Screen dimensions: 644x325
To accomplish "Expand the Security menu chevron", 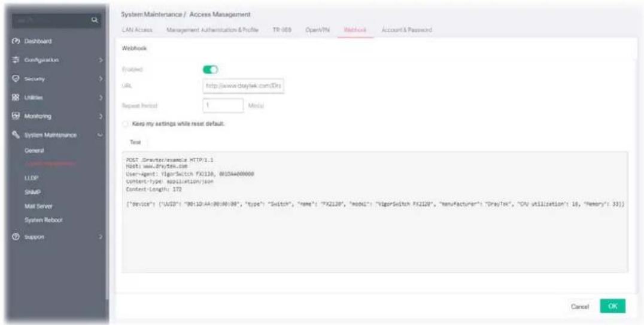I will pos(100,78).
